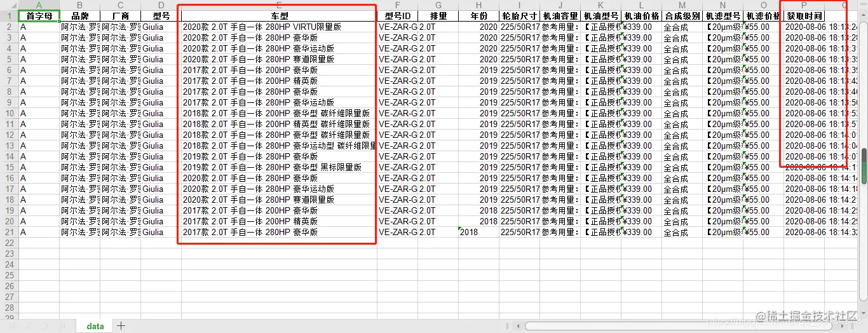The height and width of the screenshot is (333, 868).
Task: Select the 合成级别 header cell
Action: (682, 16)
